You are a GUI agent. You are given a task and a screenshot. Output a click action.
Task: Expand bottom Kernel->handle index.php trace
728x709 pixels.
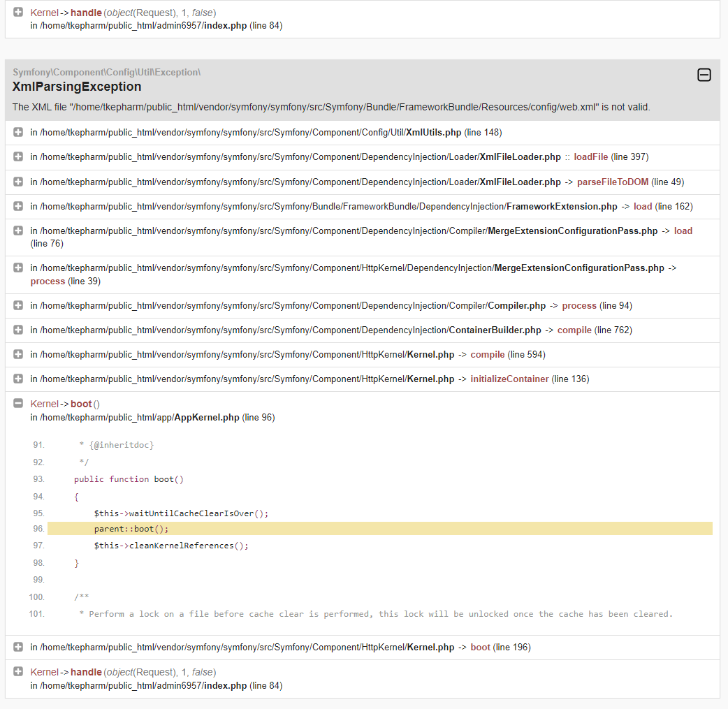(18, 671)
